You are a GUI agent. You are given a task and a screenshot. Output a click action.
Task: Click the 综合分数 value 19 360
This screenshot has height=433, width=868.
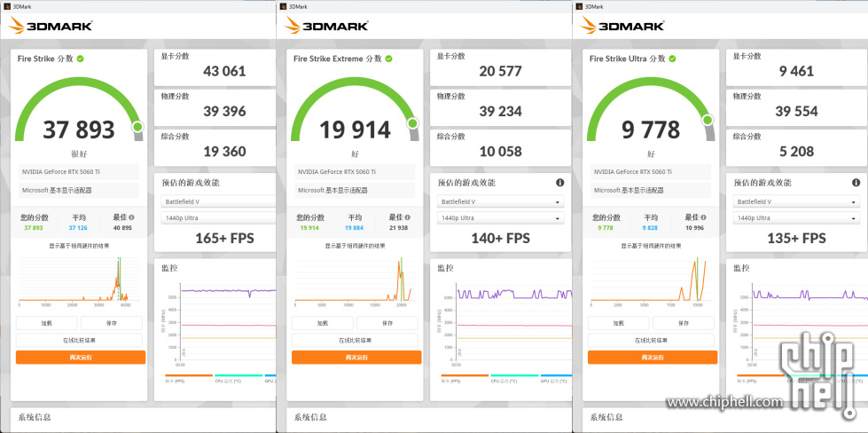(224, 151)
